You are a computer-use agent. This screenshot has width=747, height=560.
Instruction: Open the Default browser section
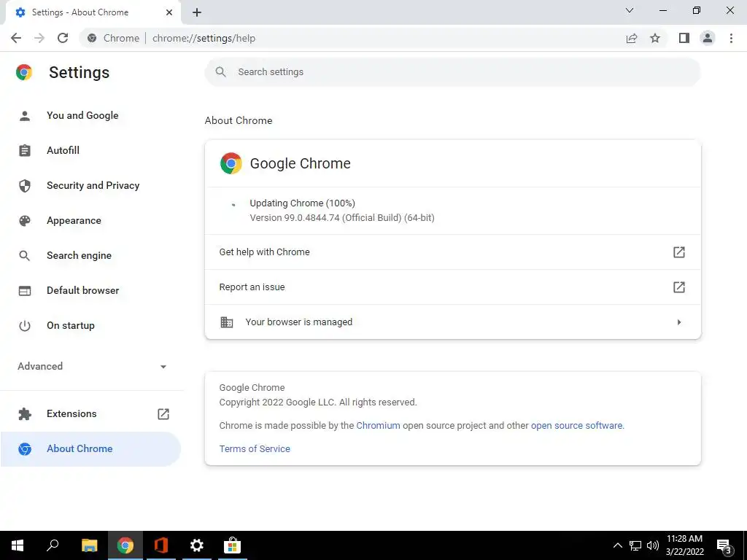point(82,290)
